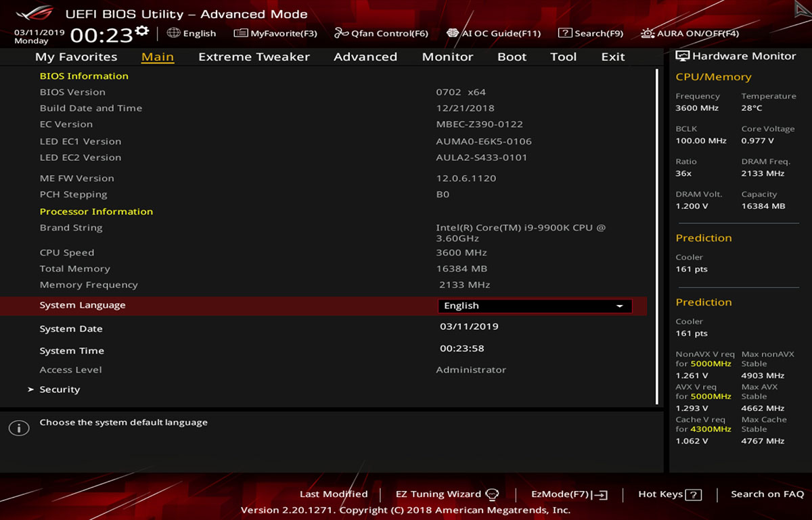Click English language text in top bar
The height and width of the screenshot is (520, 812).
point(200,33)
